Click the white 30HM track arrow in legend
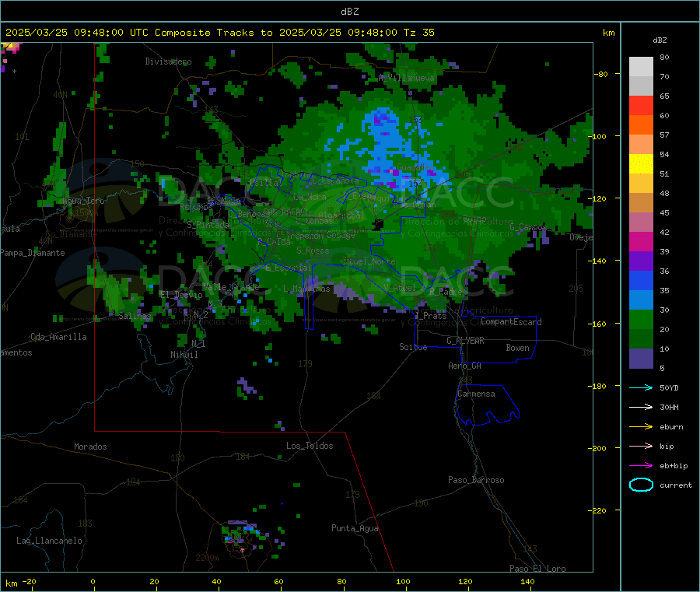700x592 pixels. (641, 407)
